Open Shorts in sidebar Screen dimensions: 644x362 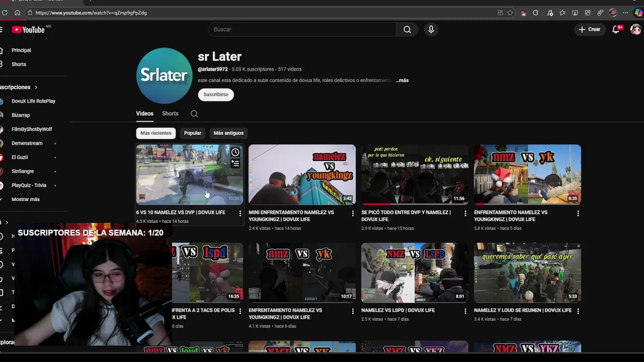point(19,64)
